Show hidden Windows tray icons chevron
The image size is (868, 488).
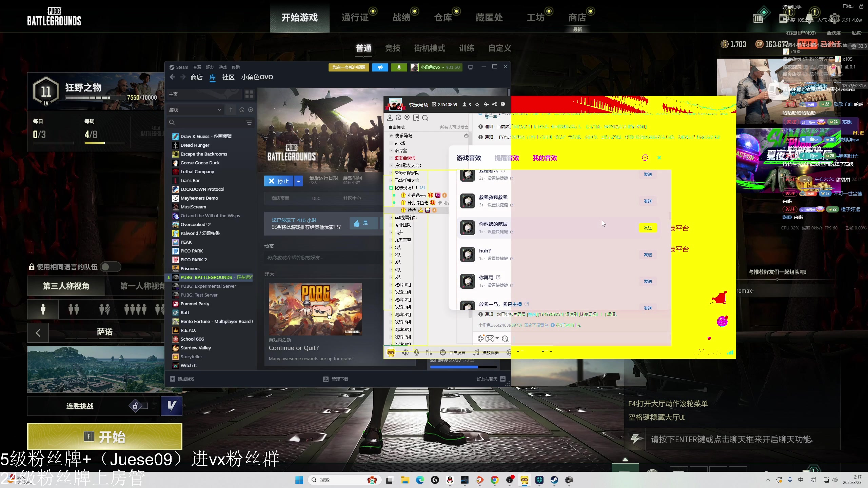(x=768, y=480)
